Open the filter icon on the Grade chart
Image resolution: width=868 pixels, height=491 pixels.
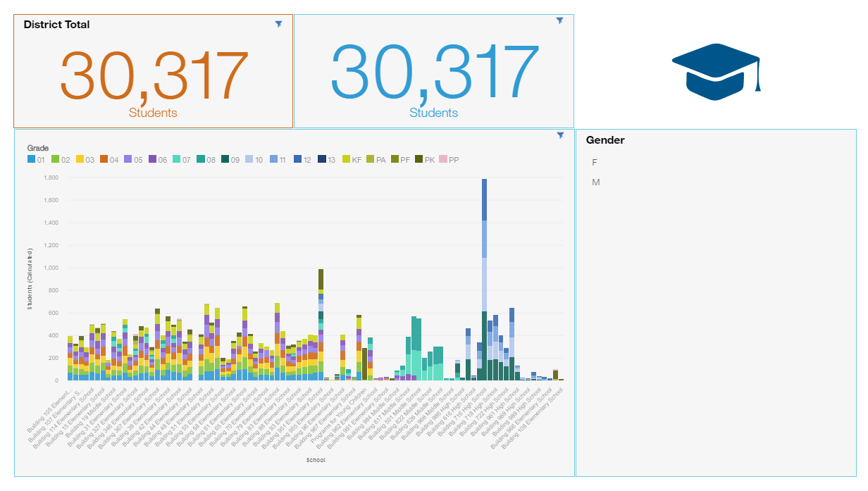pos(560,135)
